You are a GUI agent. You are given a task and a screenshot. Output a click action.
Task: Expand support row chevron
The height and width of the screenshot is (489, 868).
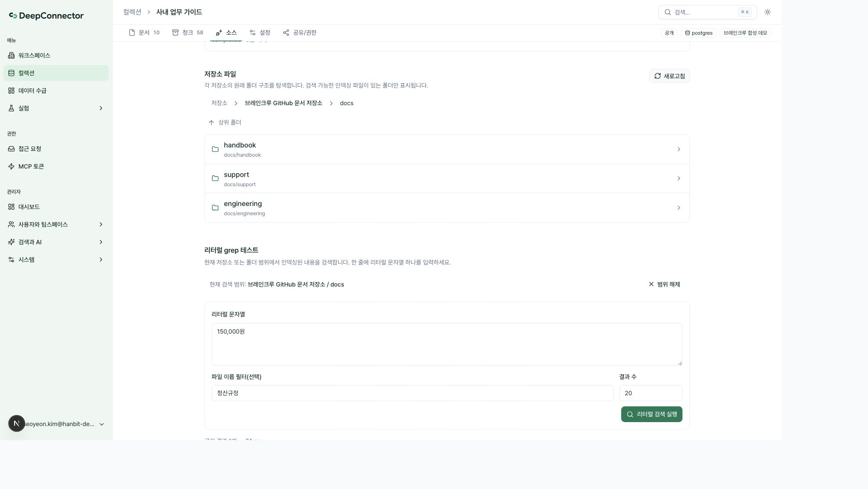[x=678, y=178]
